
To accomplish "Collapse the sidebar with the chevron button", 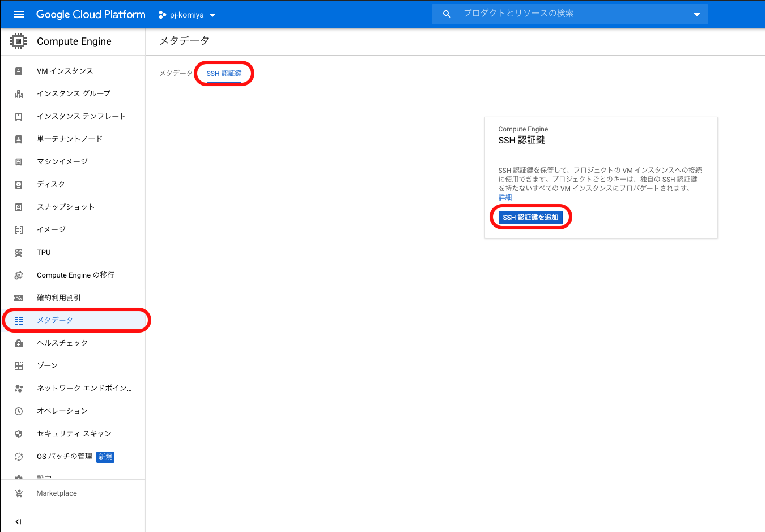I will 18,521.
